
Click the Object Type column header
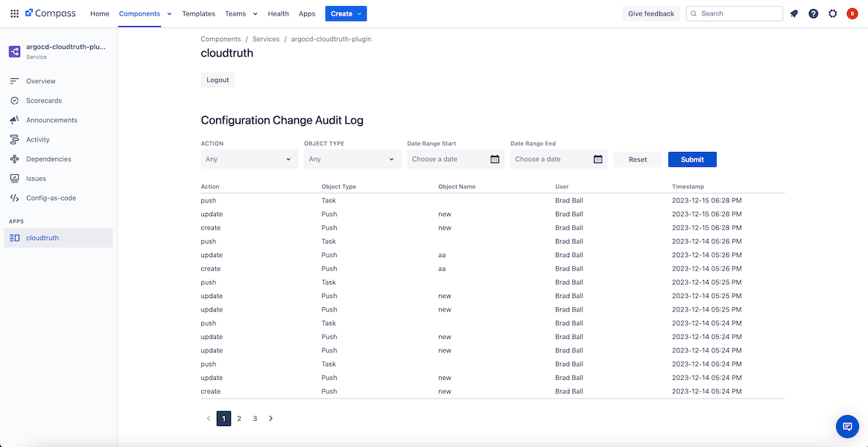tap(339, 186)
